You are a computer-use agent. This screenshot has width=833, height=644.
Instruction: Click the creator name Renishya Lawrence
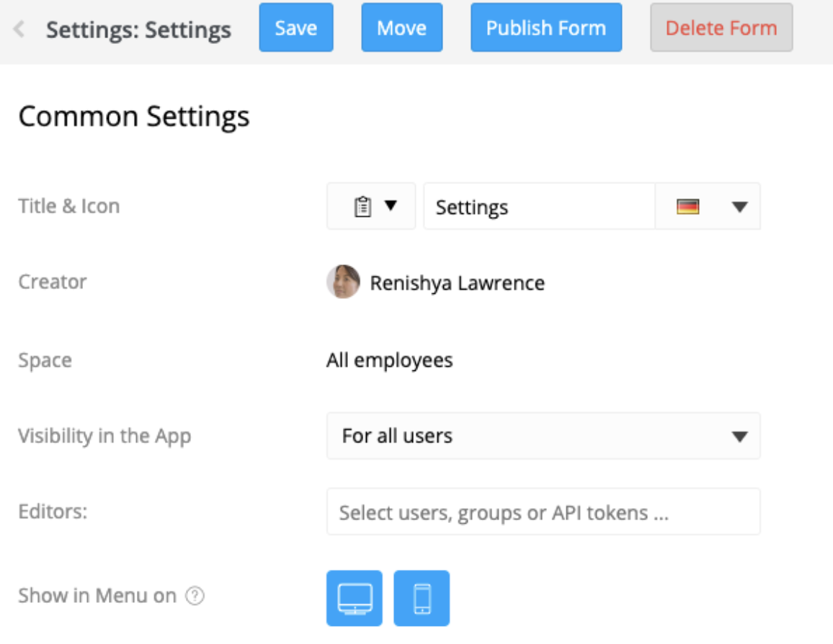click(x=458, y=283)
